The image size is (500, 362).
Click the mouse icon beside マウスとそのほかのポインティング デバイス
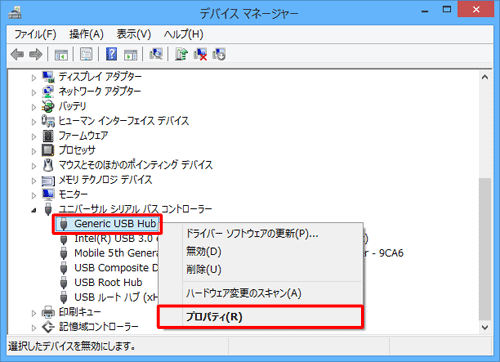(48, 165)
